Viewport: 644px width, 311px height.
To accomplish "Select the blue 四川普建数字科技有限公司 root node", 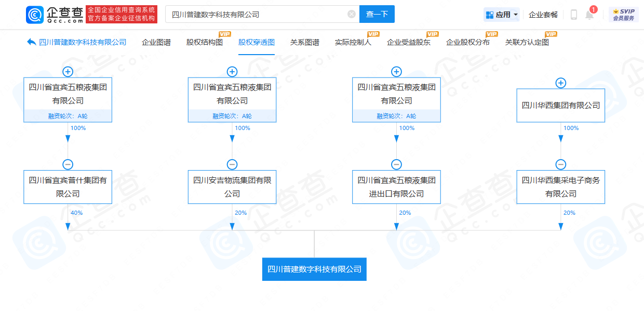I will (x=314, y=269).
